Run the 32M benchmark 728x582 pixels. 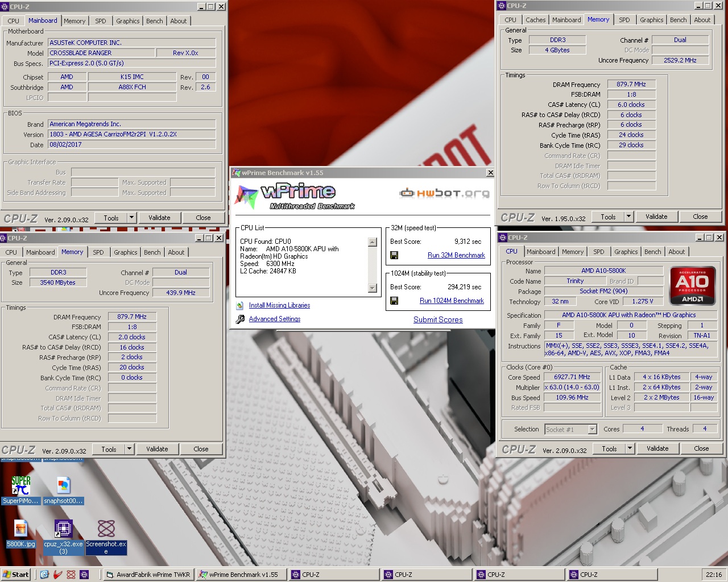pyautogui.click(x=456, y=255)
